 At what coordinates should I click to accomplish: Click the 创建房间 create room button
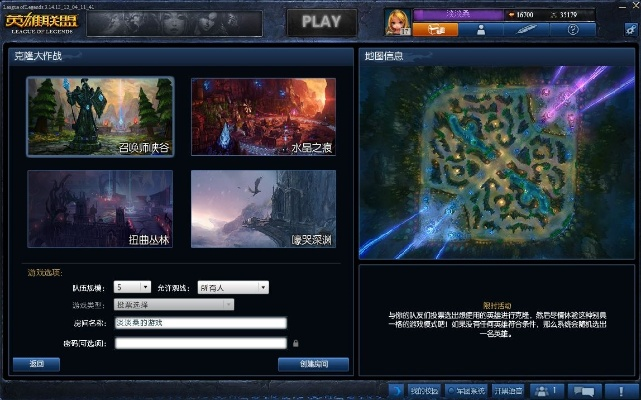pyautogui.click(x=314, y=364)
